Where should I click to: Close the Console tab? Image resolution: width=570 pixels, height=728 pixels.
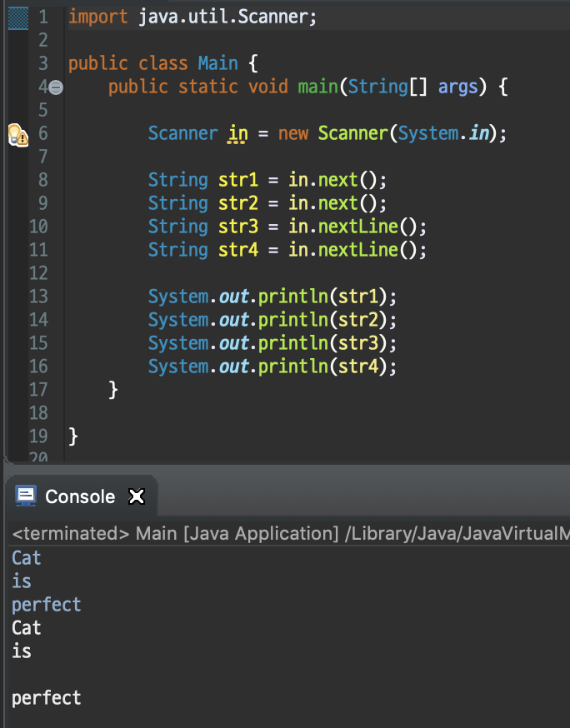click(137, 496)
